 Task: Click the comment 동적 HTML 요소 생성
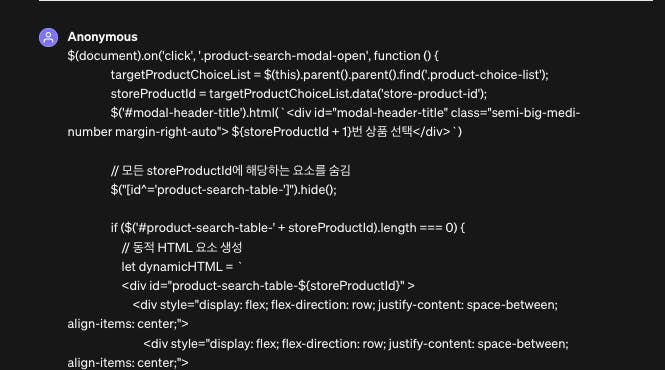[x=182, y=247]
